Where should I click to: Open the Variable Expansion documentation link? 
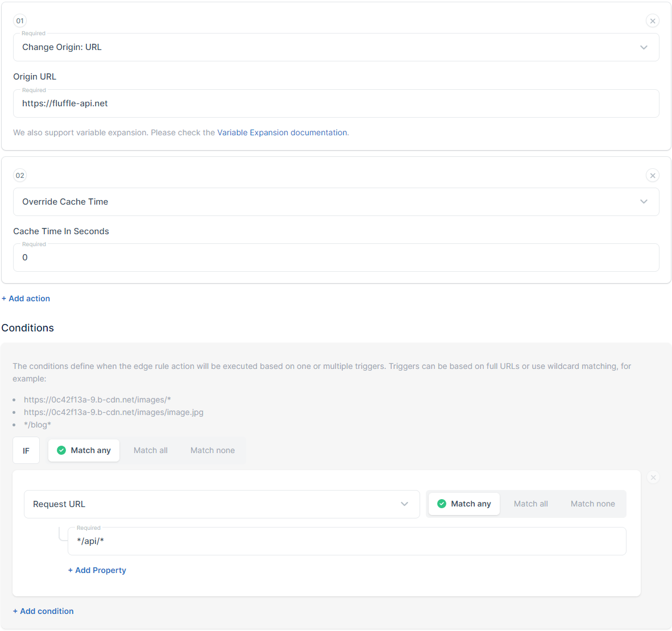[282, 132]
